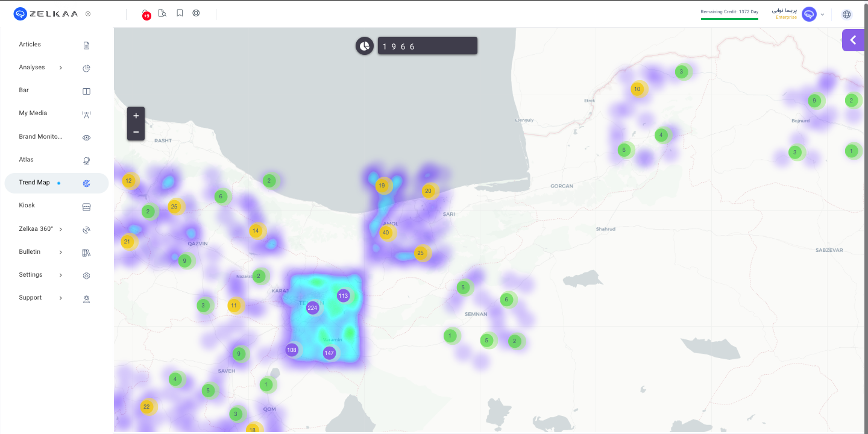Click the GORGAN city label on the map
Screen dimensions: 868x434
coord(562,186)
